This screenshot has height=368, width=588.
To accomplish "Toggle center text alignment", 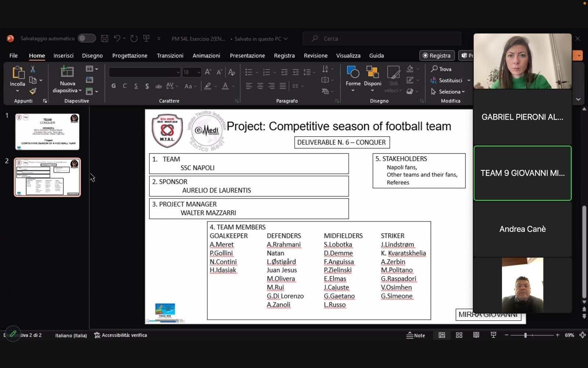I will pos(260,86).
